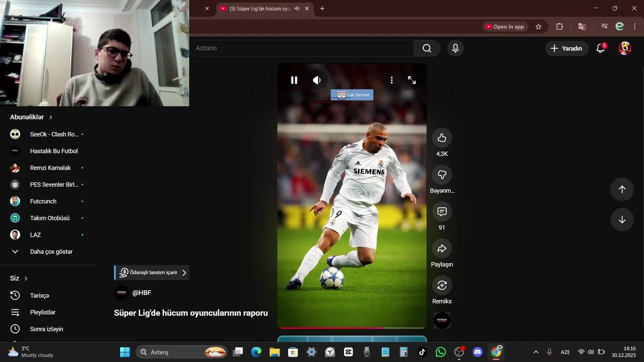Go to the next Short with down arrow

622,219
